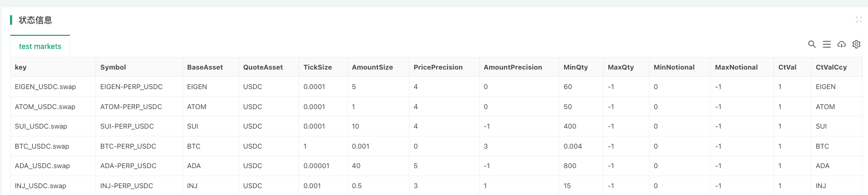Click the Symbol column header
868x195 pixels.
(113, 67)
